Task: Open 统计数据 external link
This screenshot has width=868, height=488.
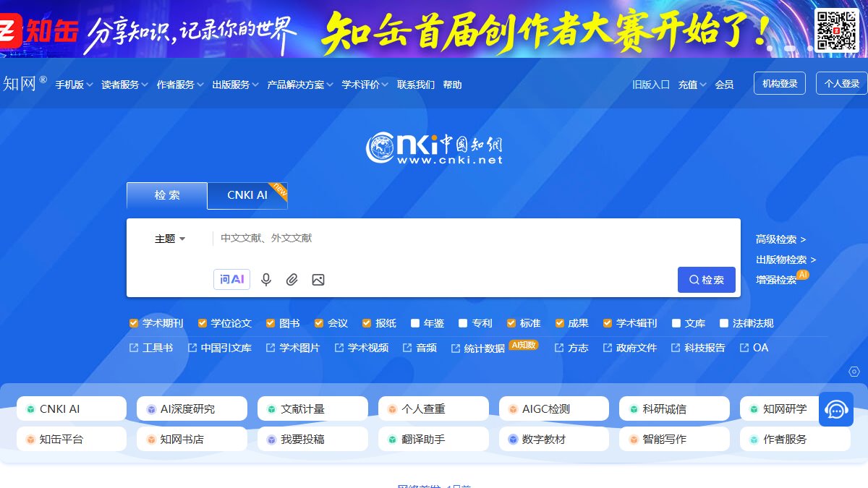Action: [478, 348]
